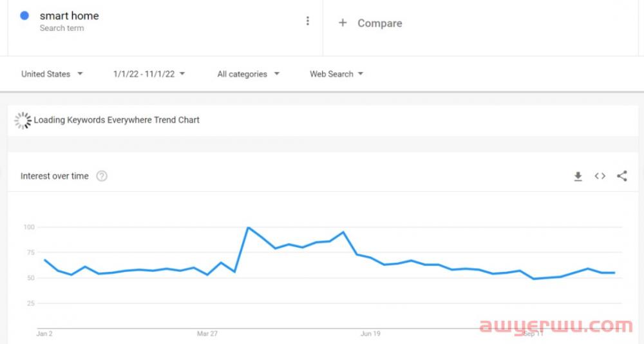Download the Interest over time data

coord(578,176)
